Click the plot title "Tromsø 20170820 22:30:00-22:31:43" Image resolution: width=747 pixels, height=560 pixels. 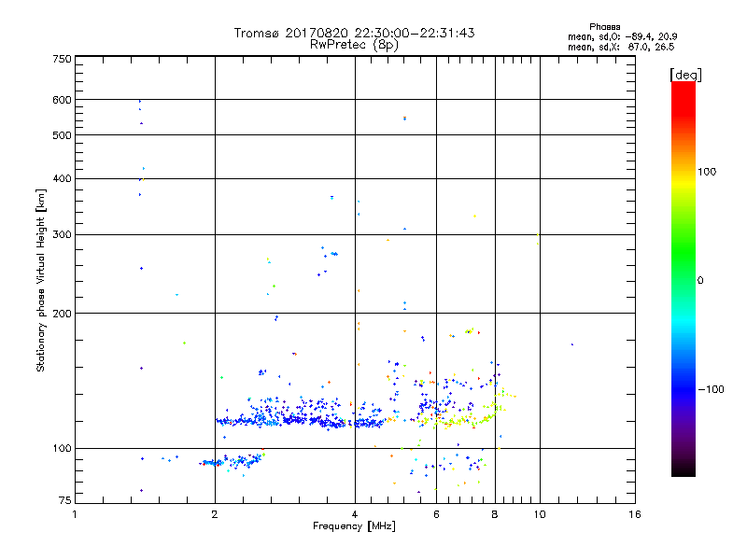point(354,33)
